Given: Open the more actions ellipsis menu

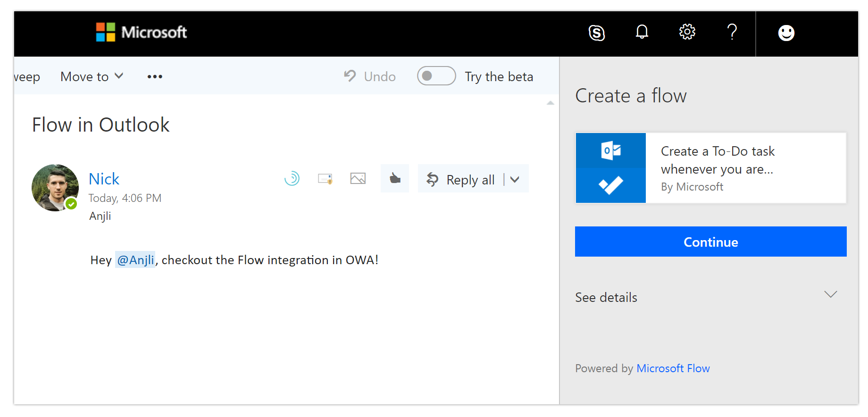Looking at the screenshot, I should pyautogui.click(x=155, y=76).
